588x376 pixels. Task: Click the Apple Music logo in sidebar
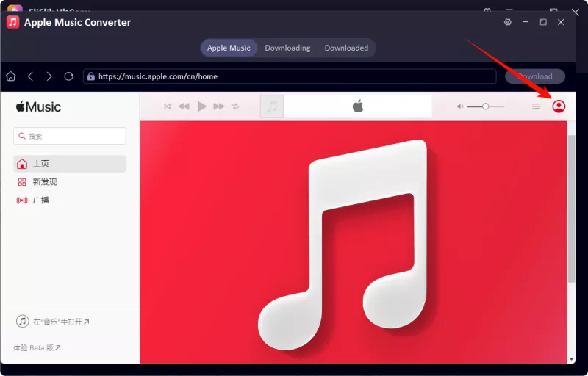(38, 107)
